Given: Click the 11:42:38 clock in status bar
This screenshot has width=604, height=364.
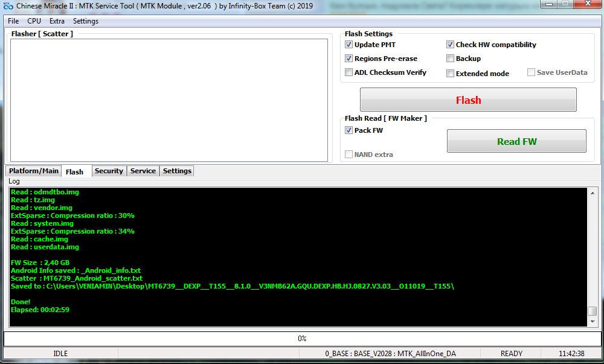Looking at the screenshot, I should pyautogui.click(x=571, y=354).
